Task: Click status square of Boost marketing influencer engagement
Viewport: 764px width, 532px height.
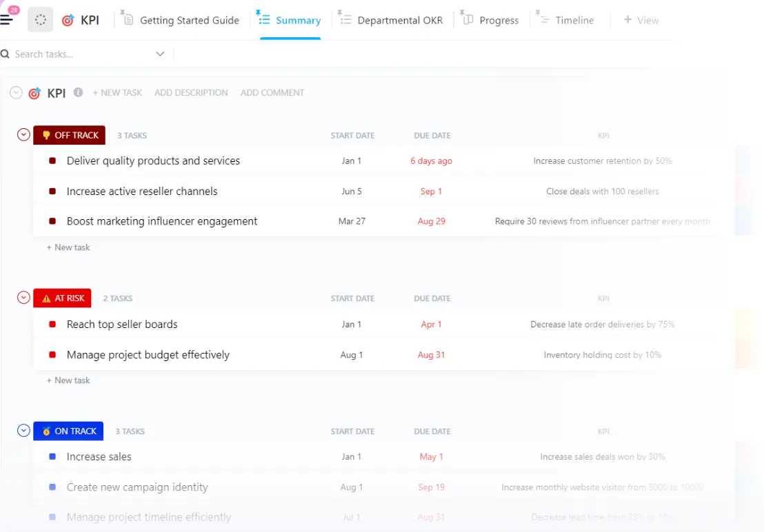Action: point(52,221)
